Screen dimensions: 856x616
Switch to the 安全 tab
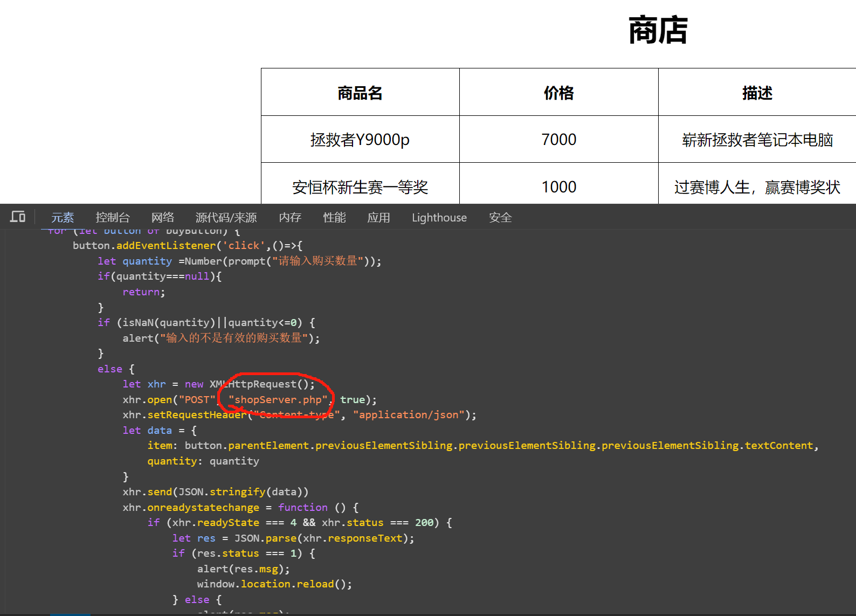point(500,218)
